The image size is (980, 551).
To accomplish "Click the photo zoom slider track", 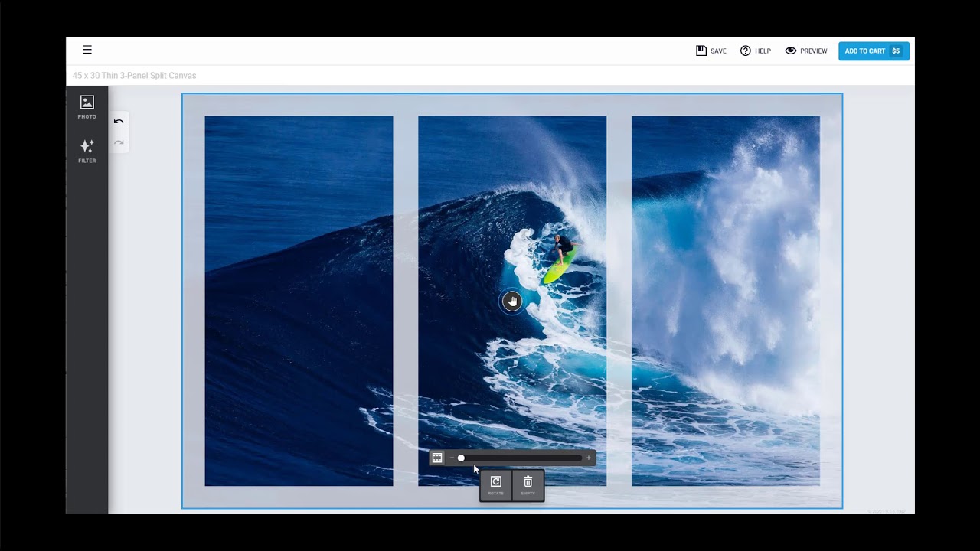I will tap(521, 458).
